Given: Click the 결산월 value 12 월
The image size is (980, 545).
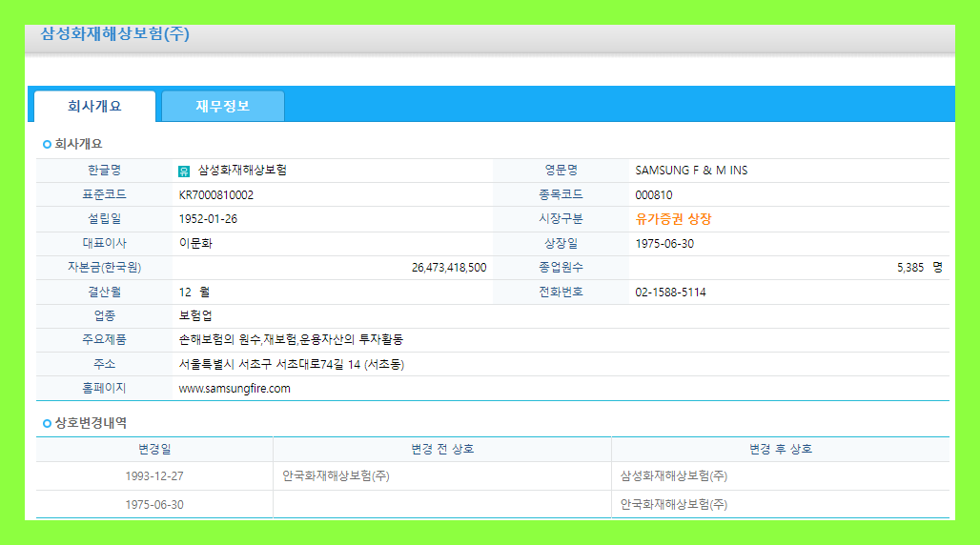Looking at the screenshot, I should [194, 293].
